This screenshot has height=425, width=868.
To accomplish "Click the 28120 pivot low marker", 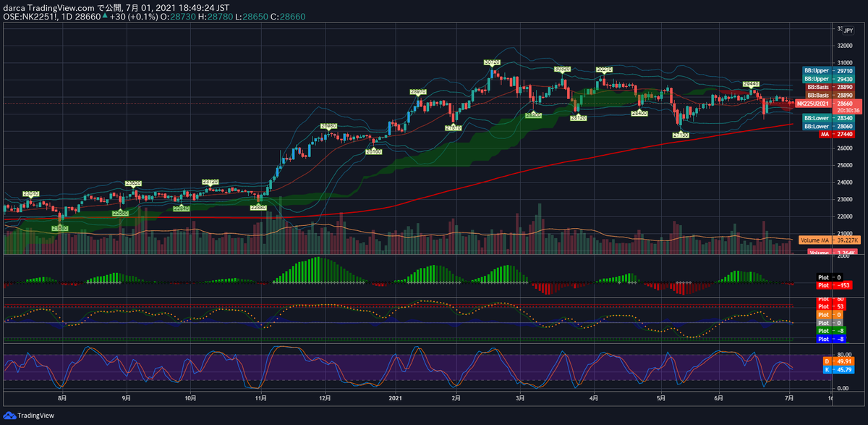I will [x=578, y=117].
